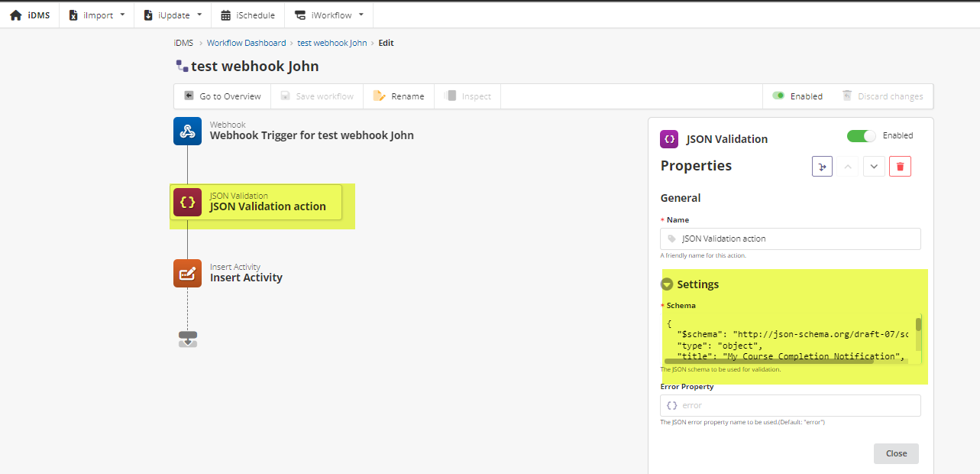Click Go to Overview in the toolbar
This screenshot has width=980, height=474.
(222, 96)
